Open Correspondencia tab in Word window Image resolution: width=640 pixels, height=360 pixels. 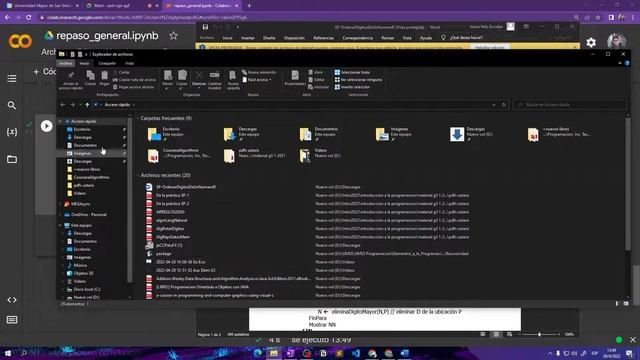(357, 38)
